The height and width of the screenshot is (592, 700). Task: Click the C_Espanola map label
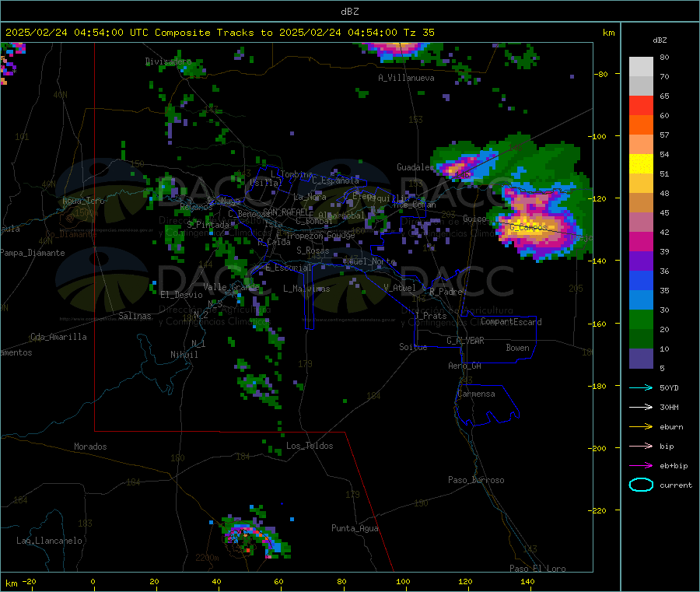point(335,180)
